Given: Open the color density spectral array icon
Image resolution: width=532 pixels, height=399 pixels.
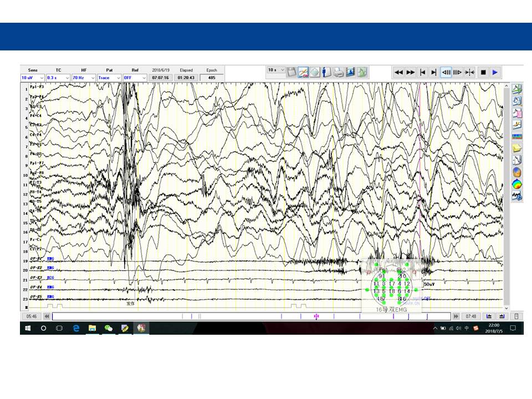Looking at the screenshot, I should click(516, 137).
